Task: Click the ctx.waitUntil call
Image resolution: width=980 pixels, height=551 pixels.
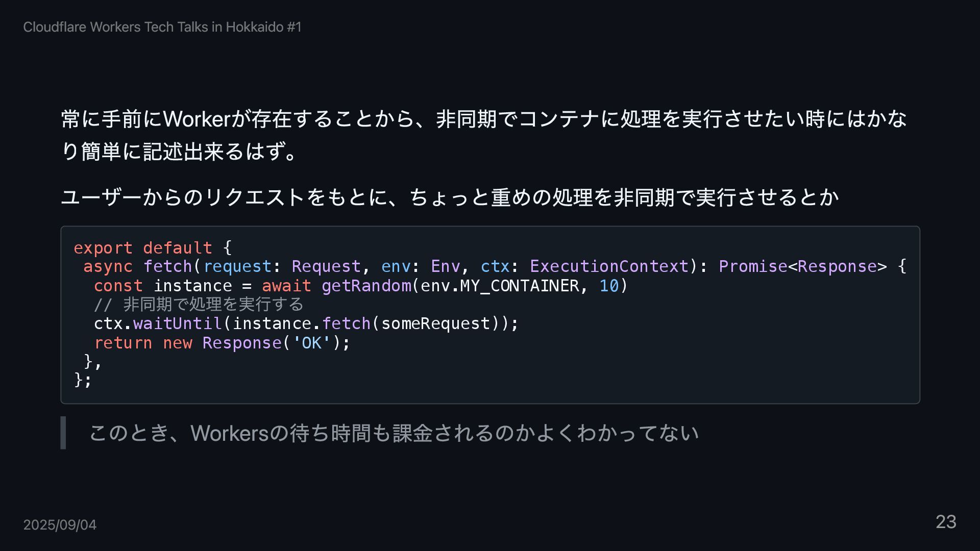Action: click(x=157, y=323)
